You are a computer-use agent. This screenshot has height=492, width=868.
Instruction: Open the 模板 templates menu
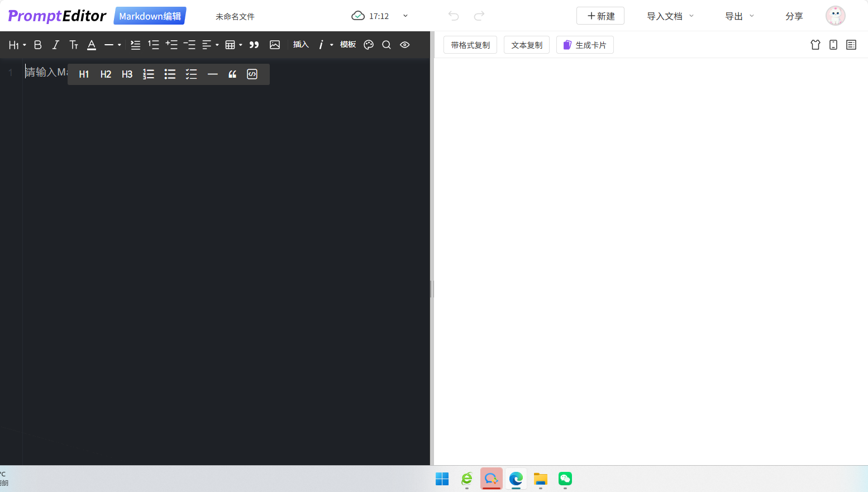348,45
